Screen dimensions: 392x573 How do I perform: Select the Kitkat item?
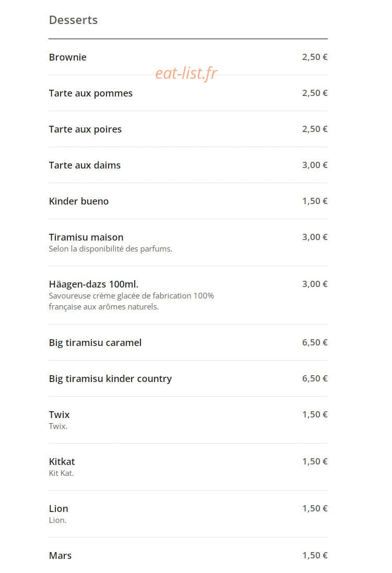[188, 467]
